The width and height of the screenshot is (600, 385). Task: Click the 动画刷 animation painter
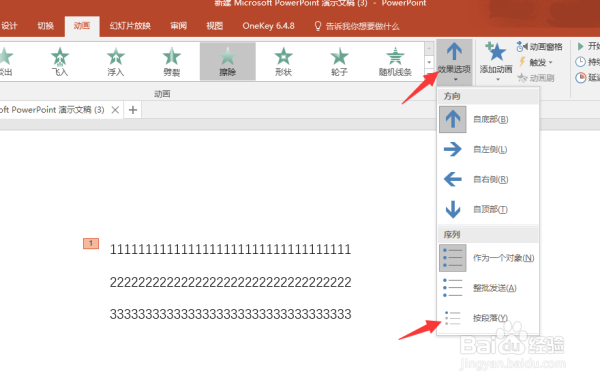[536, 78]
